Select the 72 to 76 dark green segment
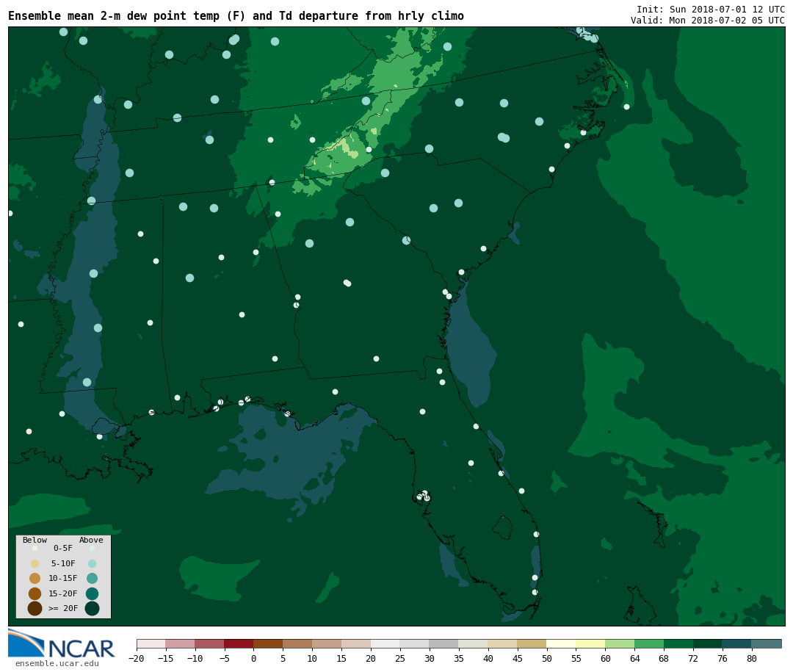This screenshot has width=793, height=672. click(708, 644)
